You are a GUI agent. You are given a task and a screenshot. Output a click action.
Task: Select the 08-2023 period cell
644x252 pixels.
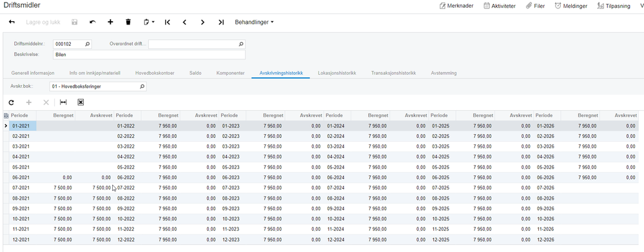233,199
